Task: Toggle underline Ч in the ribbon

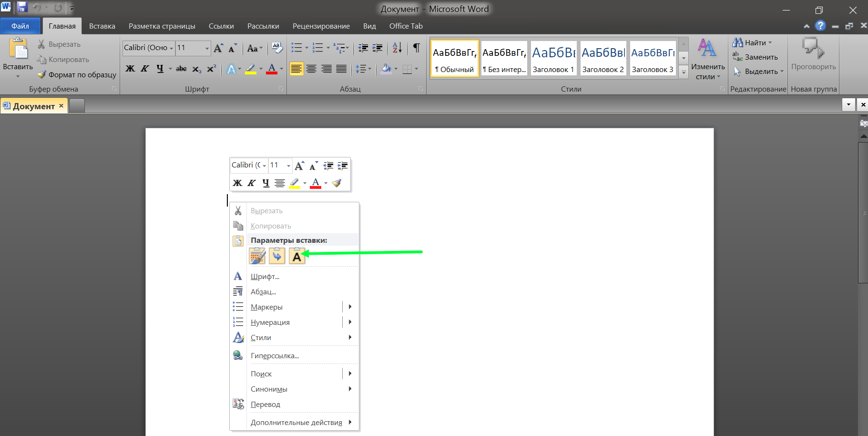Action: point(160,69)
